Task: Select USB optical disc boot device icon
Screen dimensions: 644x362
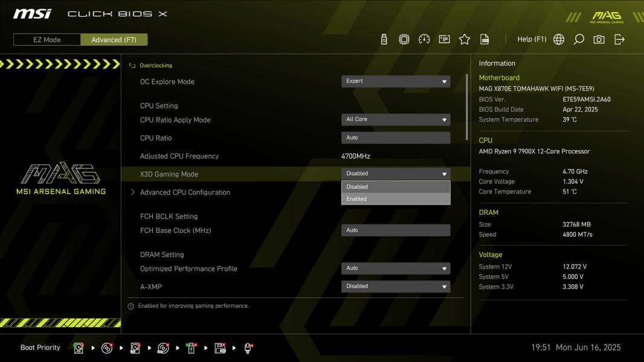Action: [163, 348]
